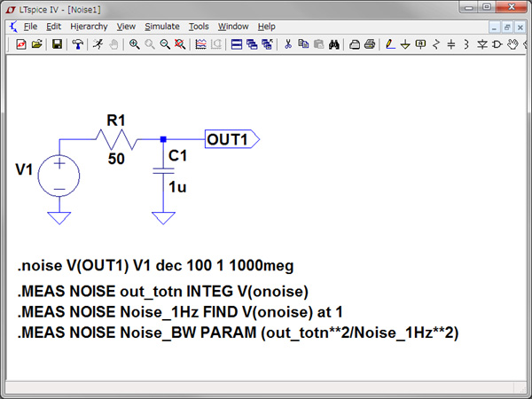Click the Tile Windows icon

pyautogui.click(x=237, y=44)
